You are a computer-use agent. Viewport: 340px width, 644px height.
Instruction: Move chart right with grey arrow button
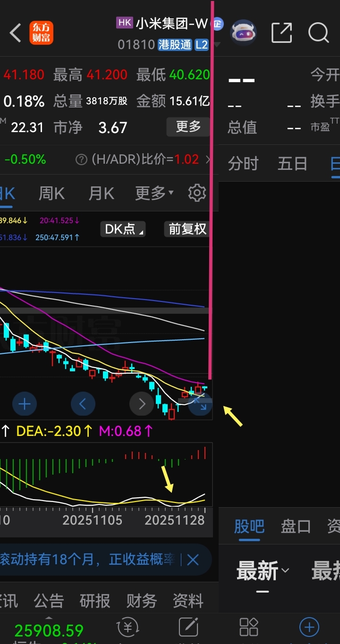click(x=142, y=404)
